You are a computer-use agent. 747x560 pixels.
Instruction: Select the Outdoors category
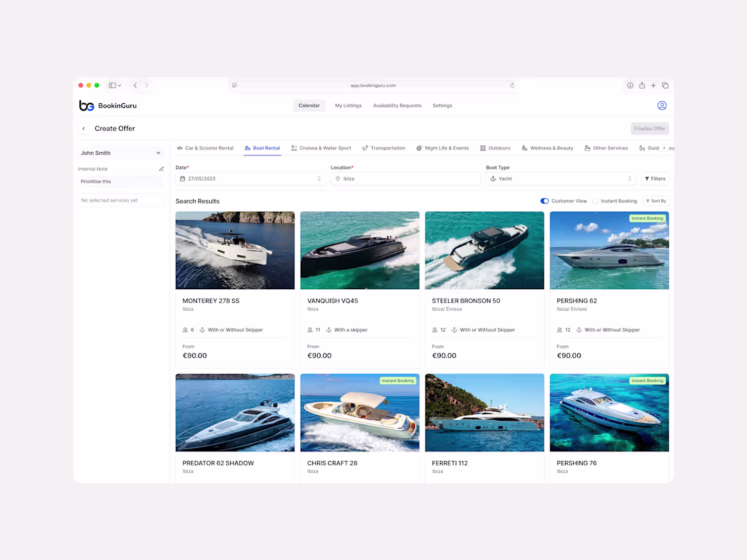pos(495,147)
